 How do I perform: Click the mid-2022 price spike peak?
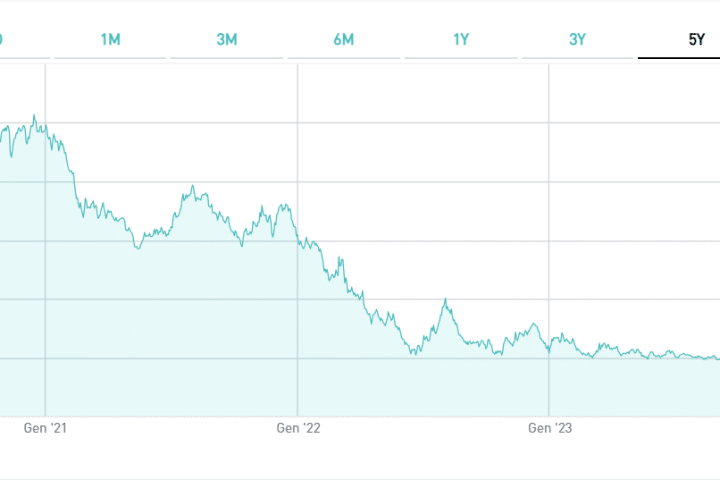pyautogui.click(x=446, y=299)
